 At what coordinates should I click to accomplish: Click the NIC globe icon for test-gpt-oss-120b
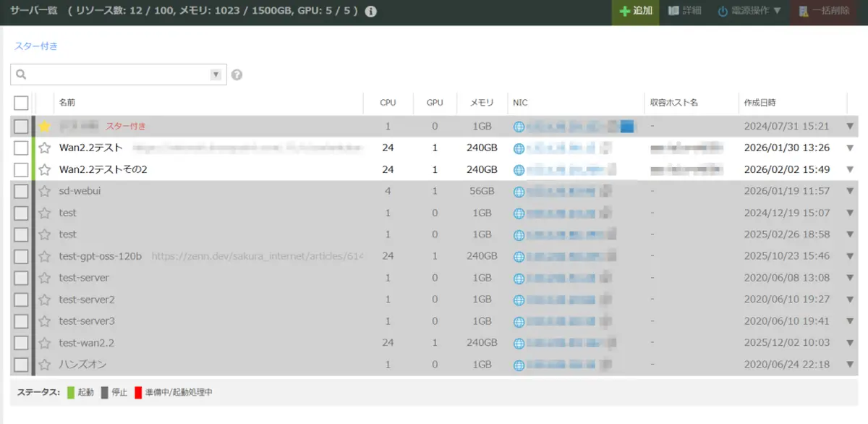[519, 256]
